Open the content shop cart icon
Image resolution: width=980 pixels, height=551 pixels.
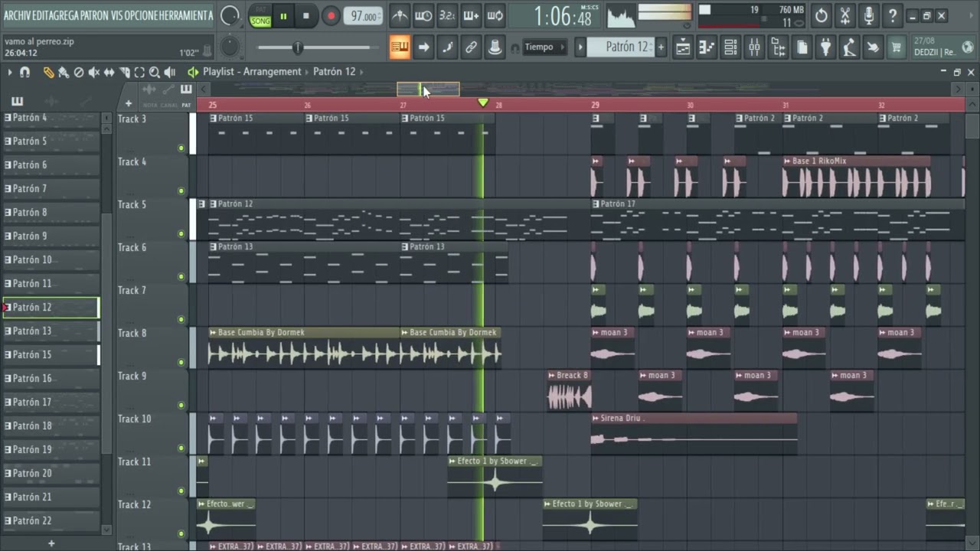click(x=897, y=47)
